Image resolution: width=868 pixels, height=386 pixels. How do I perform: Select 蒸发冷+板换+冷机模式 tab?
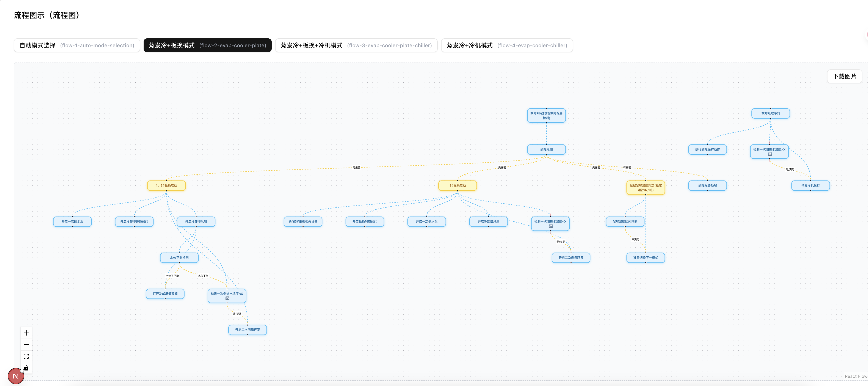pos(356,46)
